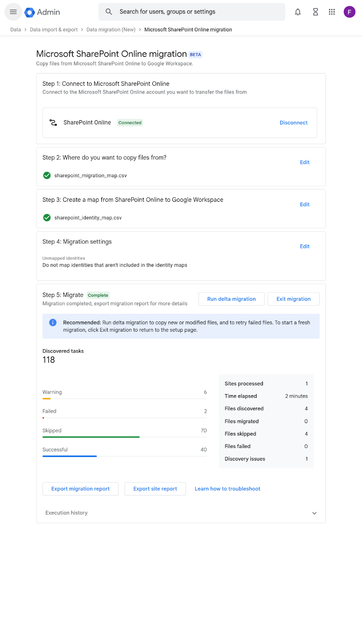Go to Data breadcrumb

pyautogui.click(x=16, y=29)
